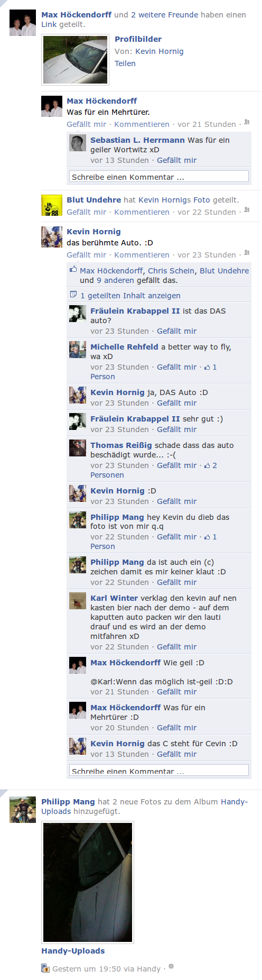Click the gear icon beside 'Gestern um 19:50 via Handy'
This screenshot has width=262, height=980.
171,967
